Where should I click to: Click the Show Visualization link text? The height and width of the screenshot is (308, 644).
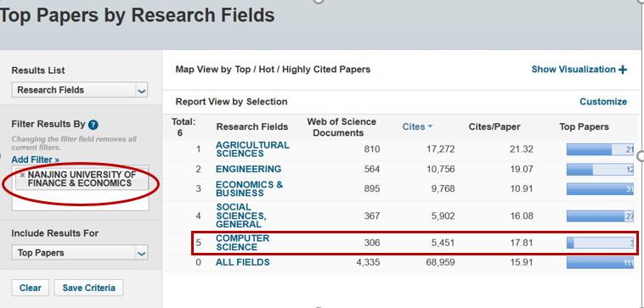[573, 70]
